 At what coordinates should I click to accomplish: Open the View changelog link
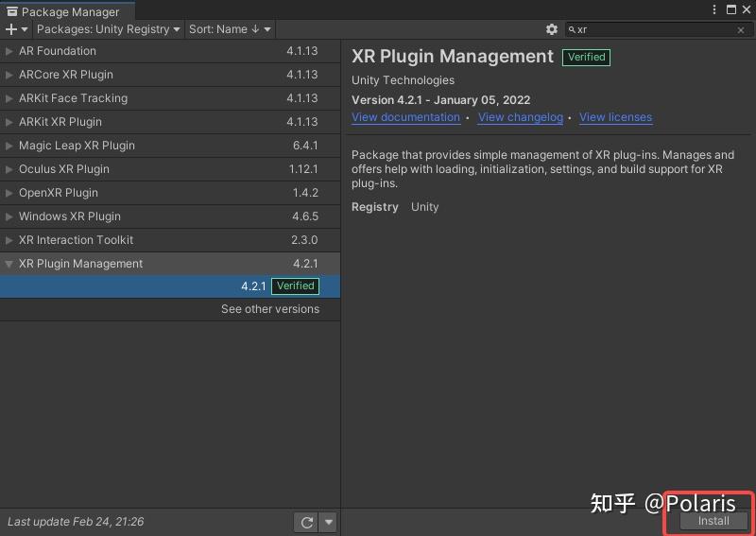coord(521,117)
